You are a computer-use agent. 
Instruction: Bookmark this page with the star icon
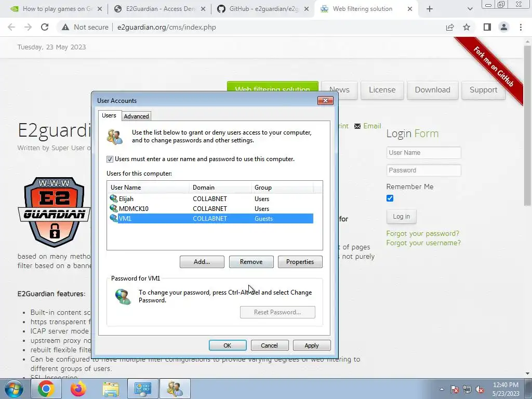467,27
